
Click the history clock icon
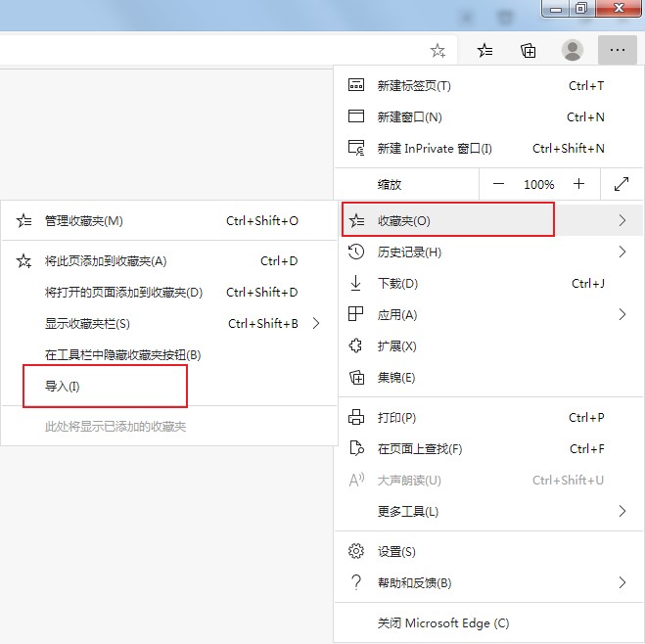(356, 252)
